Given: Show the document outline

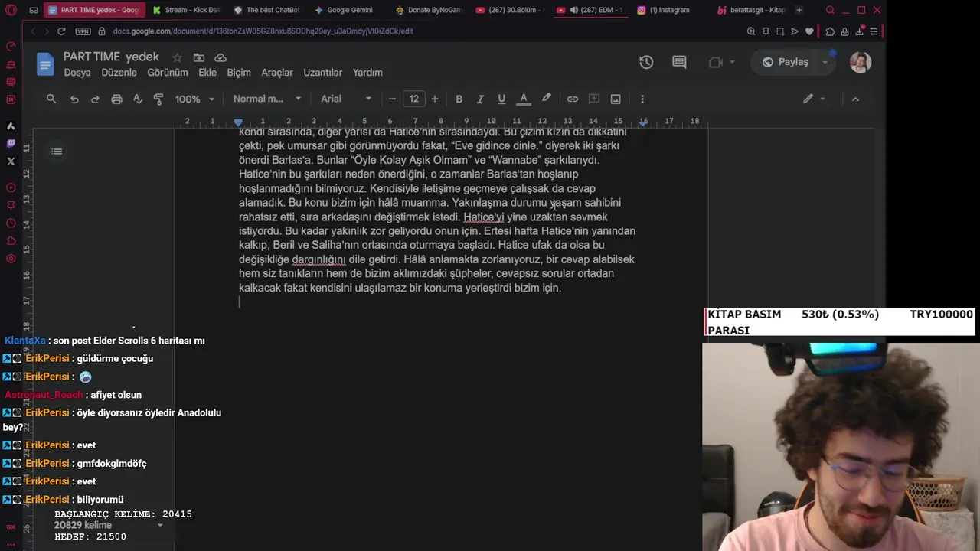Looking at the screenshot, I should pos(57,152).
